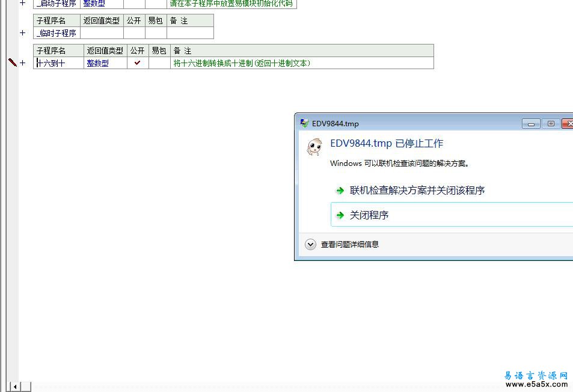Expand 查看问题详细信息 details chevron
The width and height of the screenshot is (573, 392).
coord(310,244)
